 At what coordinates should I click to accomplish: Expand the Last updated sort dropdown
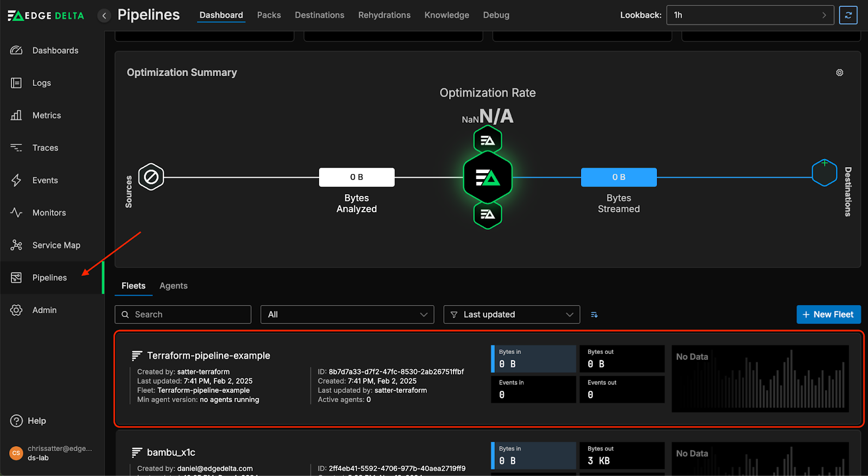512,315
